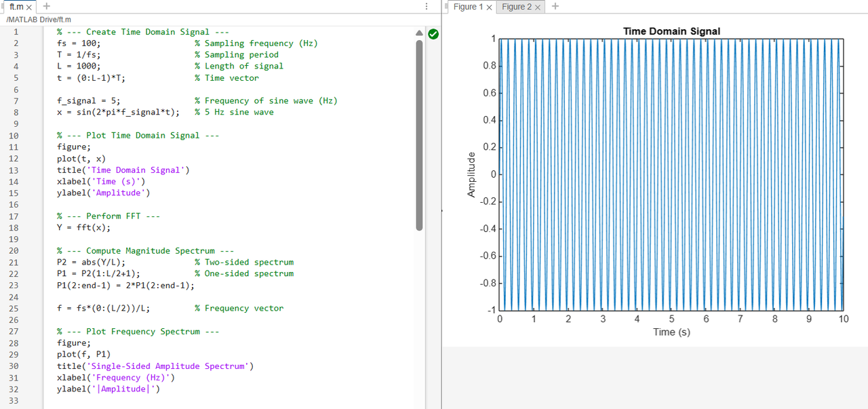Viewport: 868px width, 409px height.
Task: Click the green code analyzer checkmark icon
Action: [433, 33]
